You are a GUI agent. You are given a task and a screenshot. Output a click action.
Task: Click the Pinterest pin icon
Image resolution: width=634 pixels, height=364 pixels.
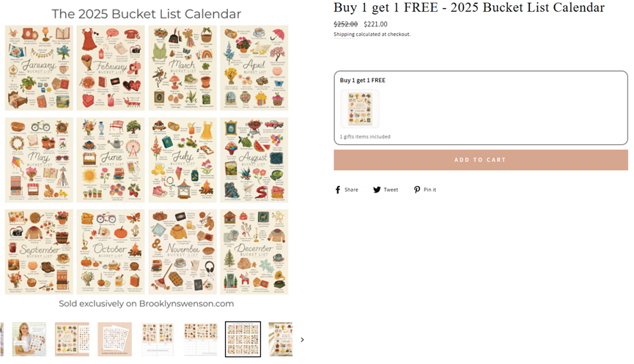click(x=416, y=190)
